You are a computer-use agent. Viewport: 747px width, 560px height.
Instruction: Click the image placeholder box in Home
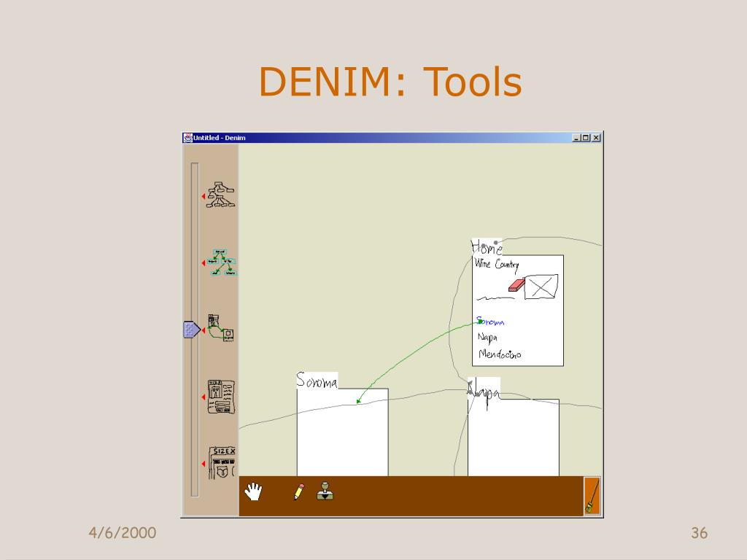[x=541, y=287]
